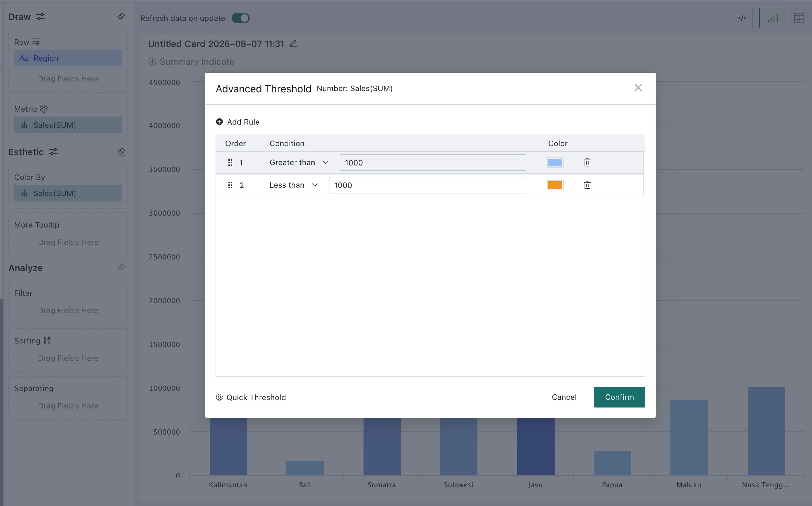Toggle Refresh data on update switch

(240, 18)
